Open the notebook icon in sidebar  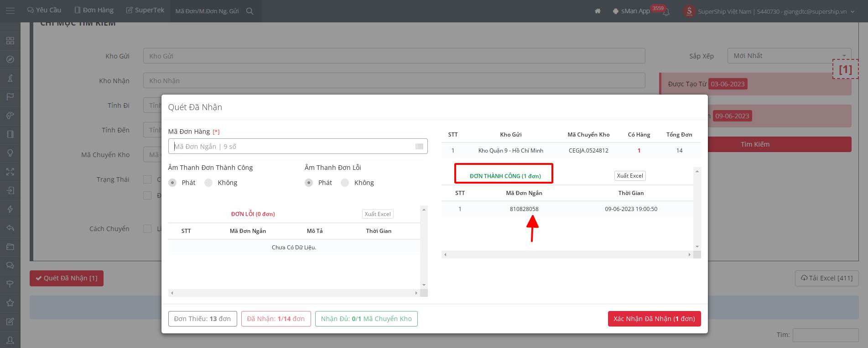pyautogui.click(x=10, y=134)
